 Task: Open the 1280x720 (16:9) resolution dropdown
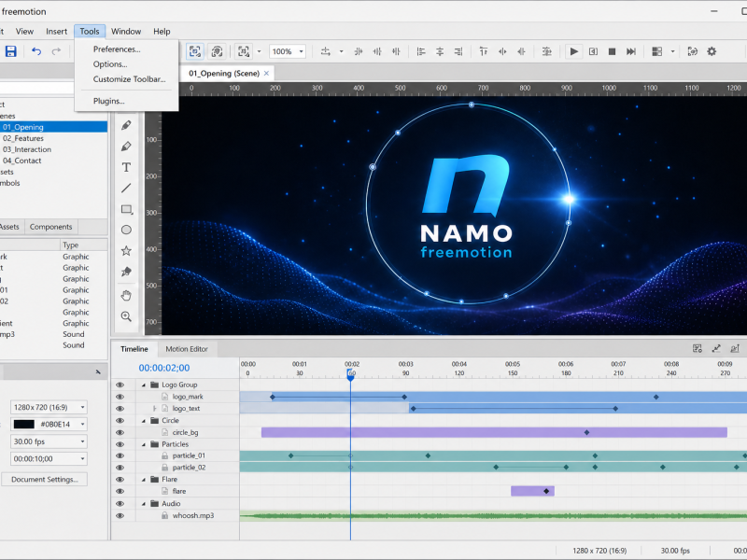[x=82, y=407]
